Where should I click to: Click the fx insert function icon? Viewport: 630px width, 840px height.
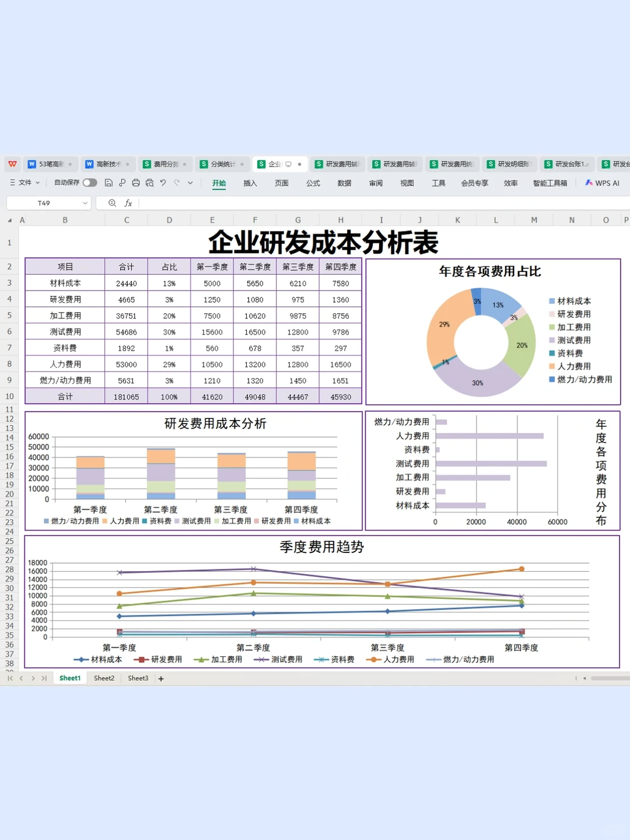tap(128, 202)
